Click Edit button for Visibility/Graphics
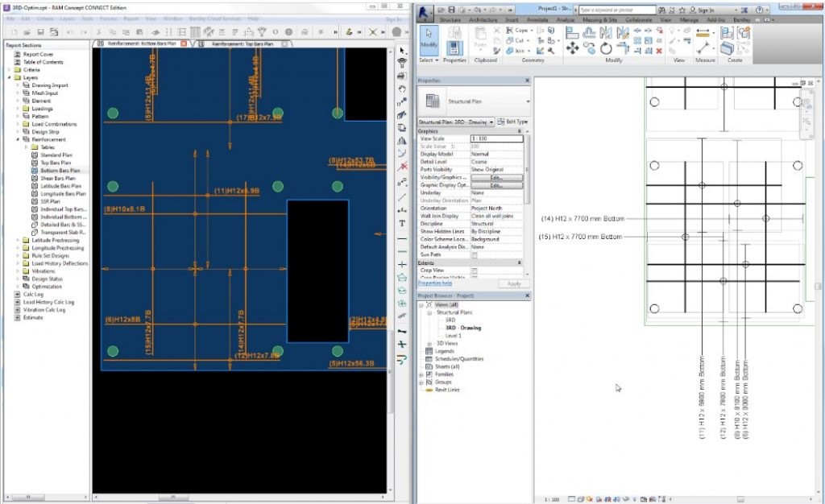The image size is (825, 504). pyautogui.click(x=496, y=178)
